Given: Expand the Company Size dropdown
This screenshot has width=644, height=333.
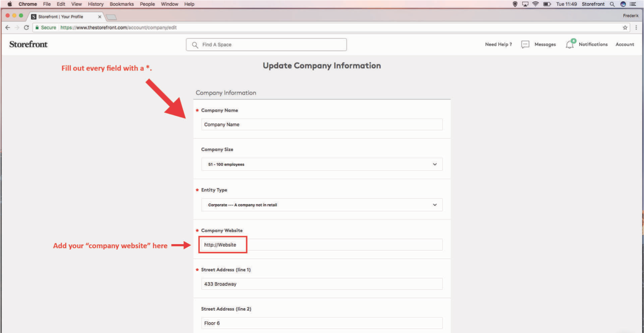Looking at the screenshot, I should coord(322,164).
